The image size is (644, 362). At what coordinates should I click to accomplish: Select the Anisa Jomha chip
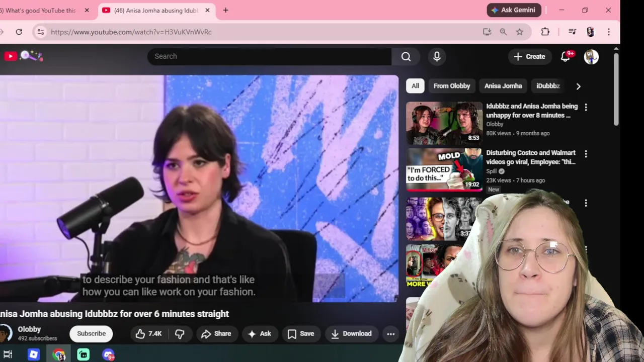coord(503,86)
